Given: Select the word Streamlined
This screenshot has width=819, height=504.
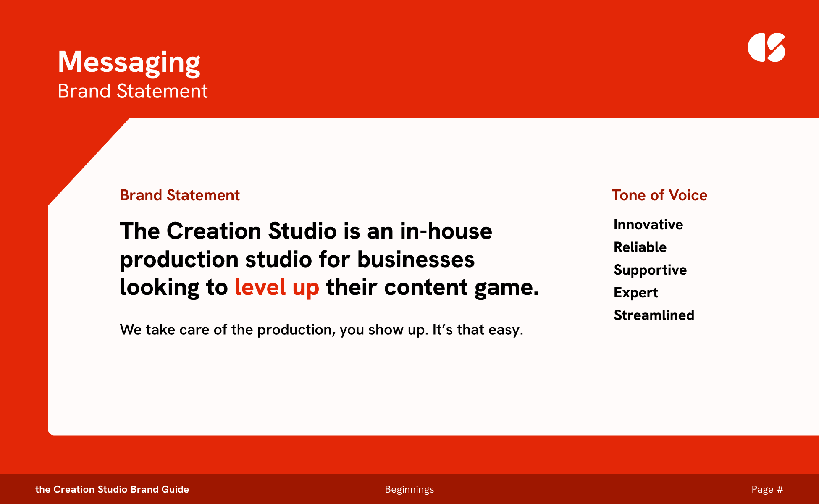Looking at the screenshot, I should 654,315.
